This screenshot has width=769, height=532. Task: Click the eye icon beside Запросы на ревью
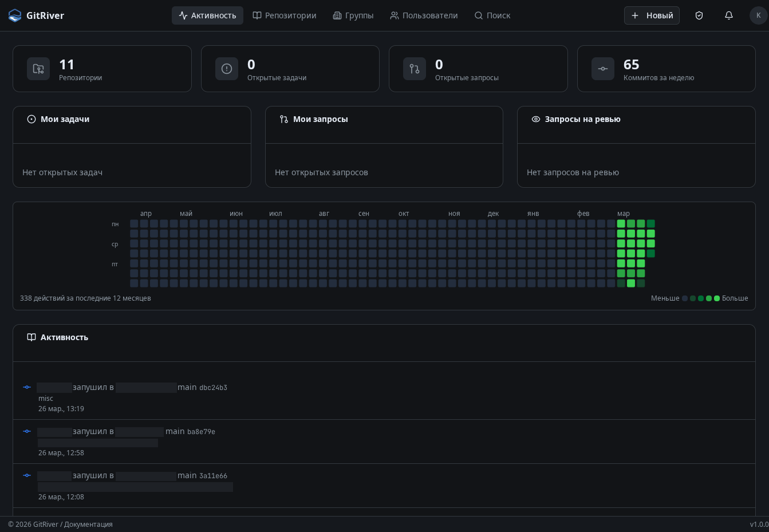pos(536,119)
